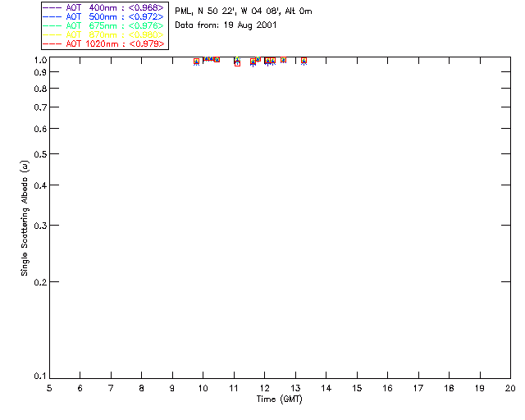This screenshot has height=420, width=525.
Task: Click the y-axis tick label '0.1'
Action: tap(40, 377)
